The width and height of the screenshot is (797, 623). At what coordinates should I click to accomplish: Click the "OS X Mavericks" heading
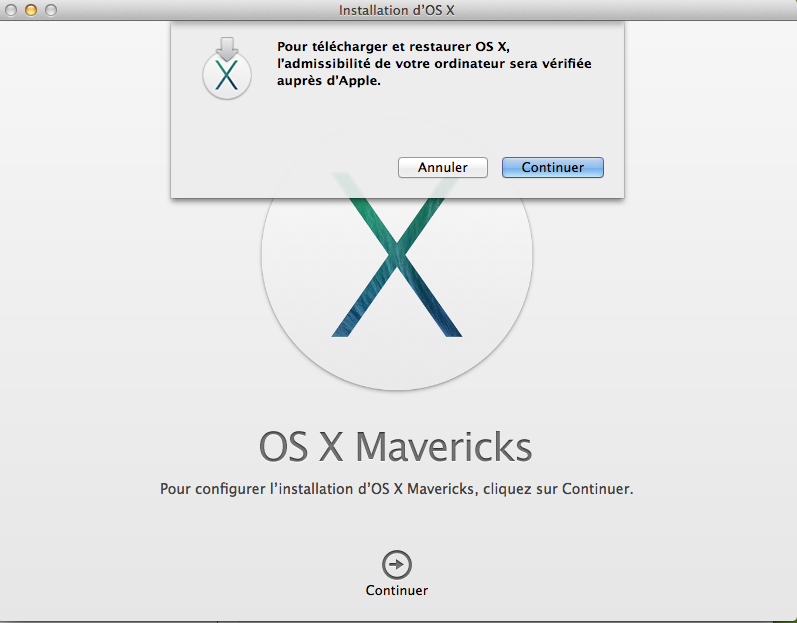pos(395,447)
